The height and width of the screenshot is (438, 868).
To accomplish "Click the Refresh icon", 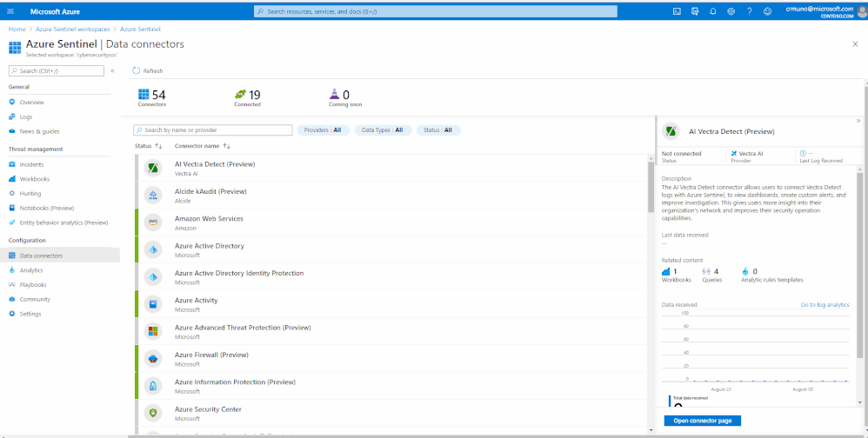I will 137,70.
